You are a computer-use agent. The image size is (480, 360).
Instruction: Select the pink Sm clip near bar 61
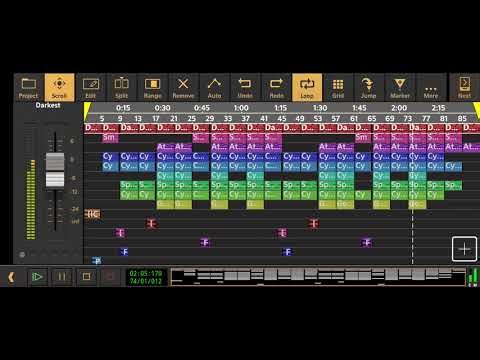click(x=363, y=138)
